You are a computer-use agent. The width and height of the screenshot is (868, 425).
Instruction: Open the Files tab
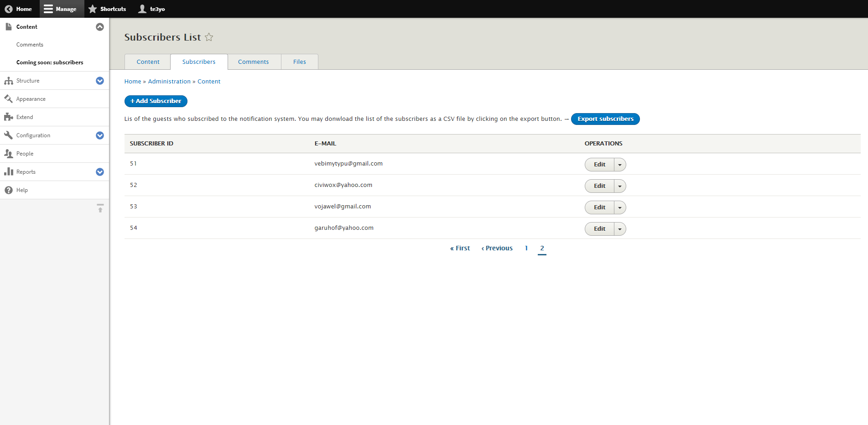click(299, 62)
